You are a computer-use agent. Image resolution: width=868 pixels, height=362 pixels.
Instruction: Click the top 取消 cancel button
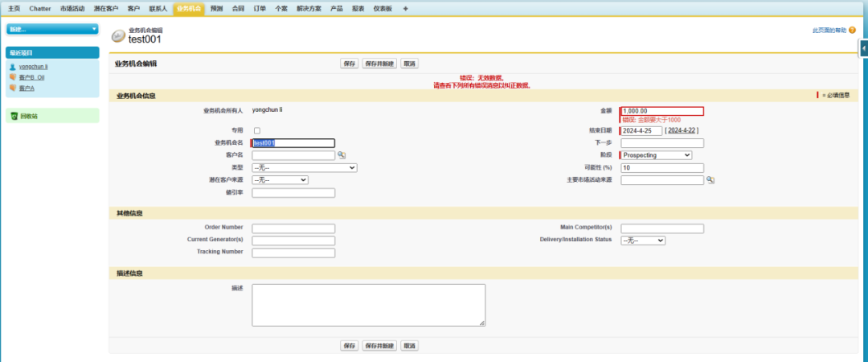click(410, 64)
